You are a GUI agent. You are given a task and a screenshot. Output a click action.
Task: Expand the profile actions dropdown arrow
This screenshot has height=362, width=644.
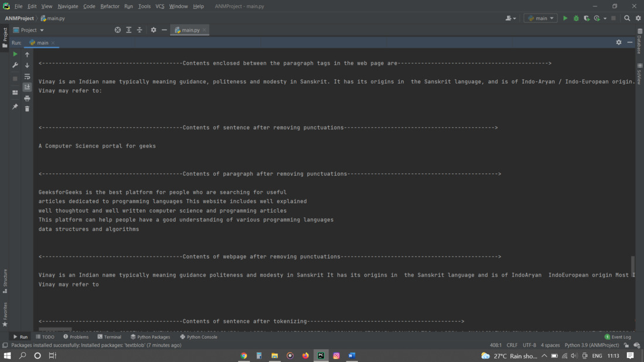[x=605, y=19]
